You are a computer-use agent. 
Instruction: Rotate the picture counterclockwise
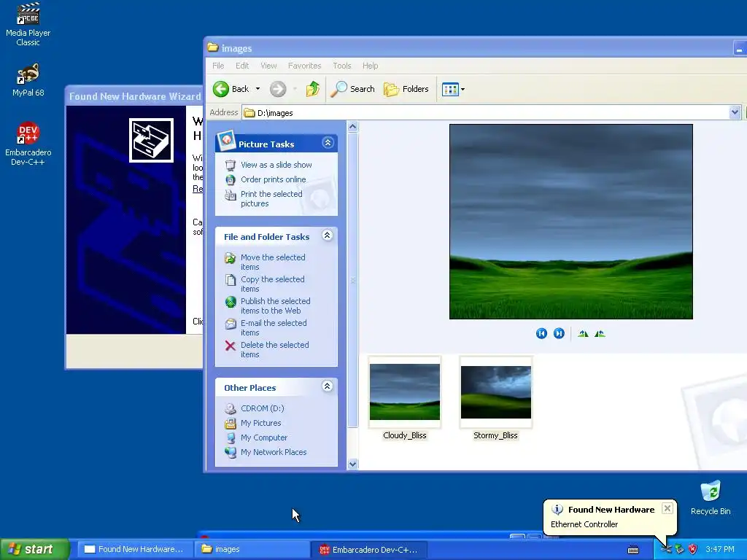coord(600,333)
